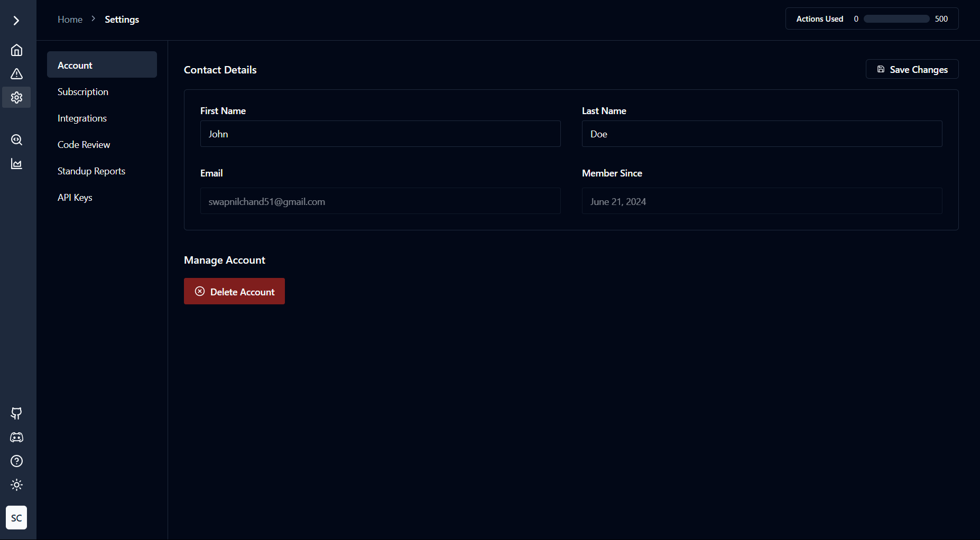This screenshot has height=540, width=980.
Task: Click the Contact Details heading
Action: tap(220, 70)
